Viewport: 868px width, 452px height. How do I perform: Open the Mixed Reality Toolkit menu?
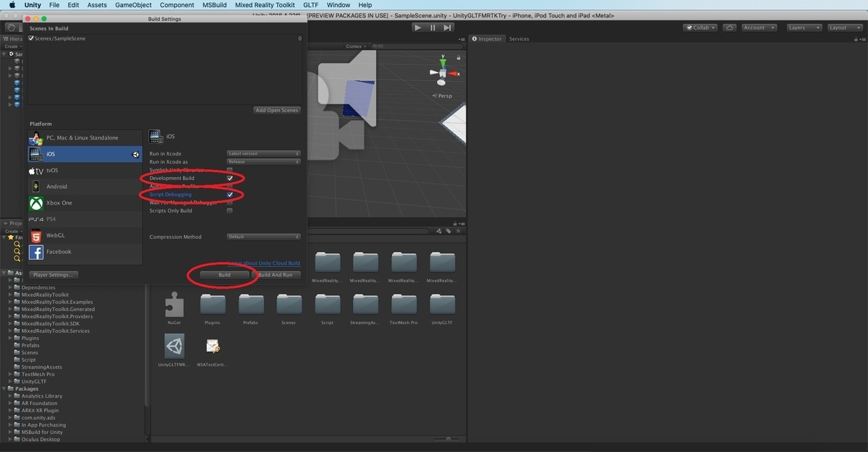265,5
